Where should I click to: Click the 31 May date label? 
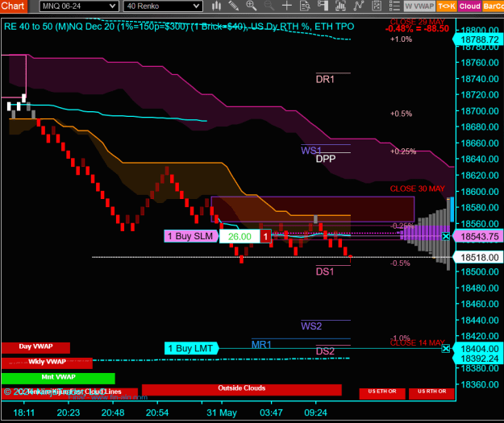click(222, 413)
